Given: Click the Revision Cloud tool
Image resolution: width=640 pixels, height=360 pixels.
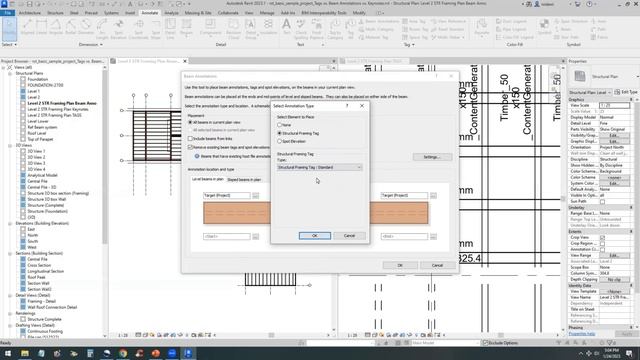Looking at the screenshot, I should (x=233, y=29).
